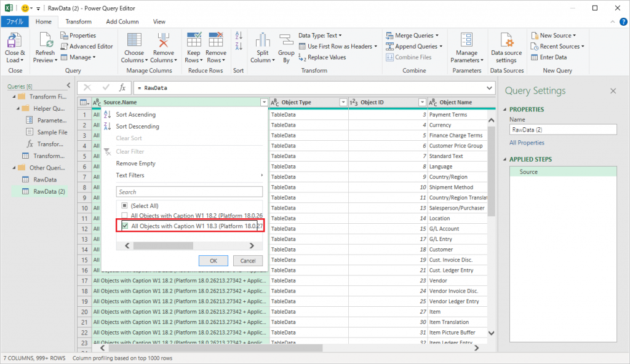Collapse the Other Queries folder
The image size is (630, 364).
tap(14, 168)
